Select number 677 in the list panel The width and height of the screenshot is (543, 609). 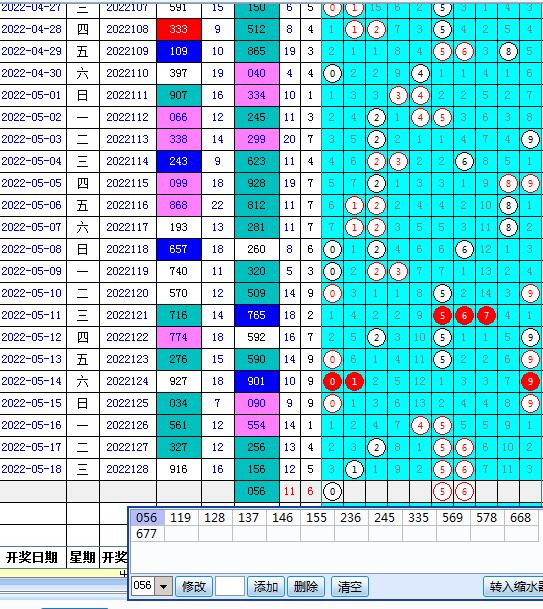pyautogui.click(x=146, y=534)
